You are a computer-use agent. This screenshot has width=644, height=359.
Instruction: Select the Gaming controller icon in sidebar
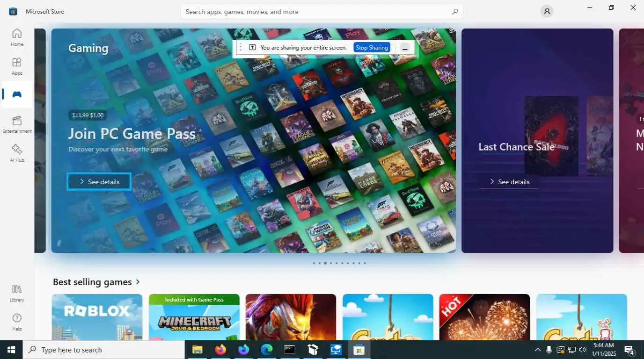click(x=17, y=94)
